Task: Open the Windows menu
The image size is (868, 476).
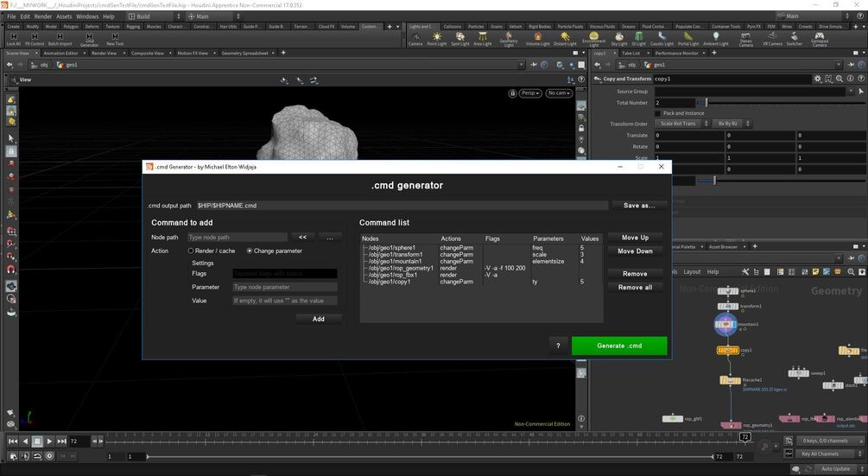Action: pos(87,16)
